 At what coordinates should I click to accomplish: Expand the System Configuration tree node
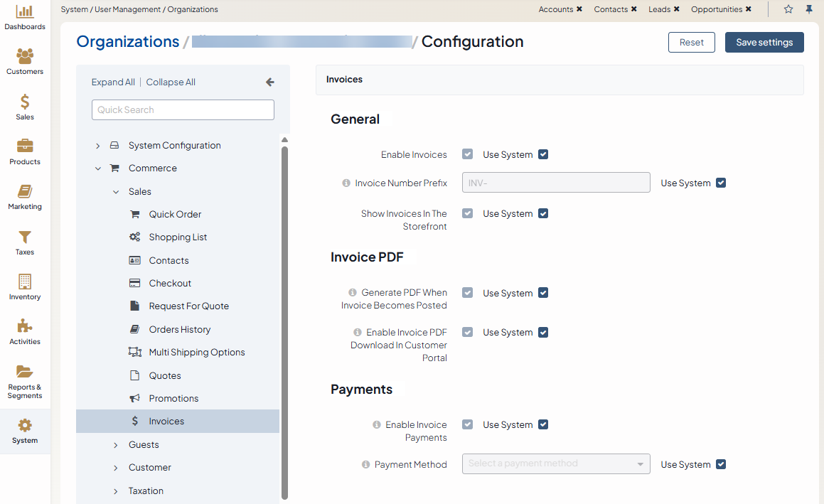coord(98,146)
